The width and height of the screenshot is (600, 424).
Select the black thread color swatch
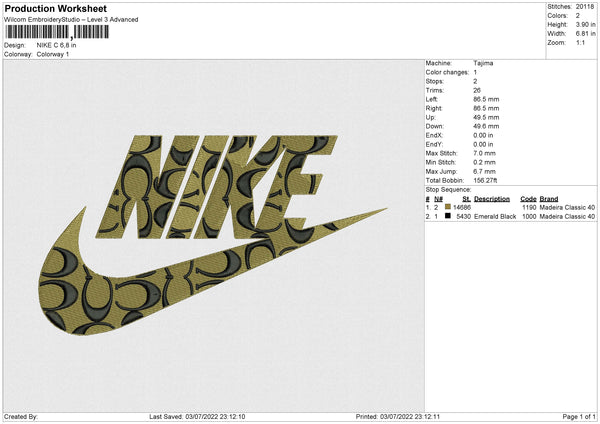[x=448, y=216]
